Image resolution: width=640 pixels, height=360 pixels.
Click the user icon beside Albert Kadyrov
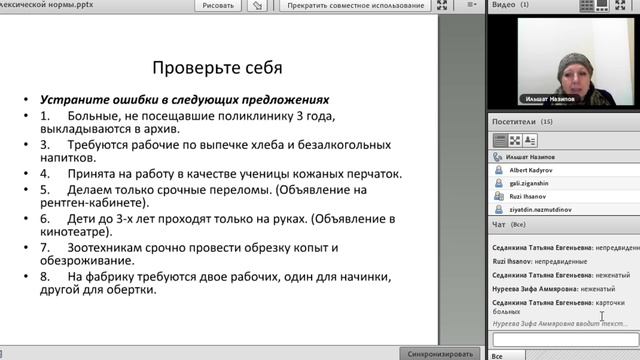coord(499,170)
